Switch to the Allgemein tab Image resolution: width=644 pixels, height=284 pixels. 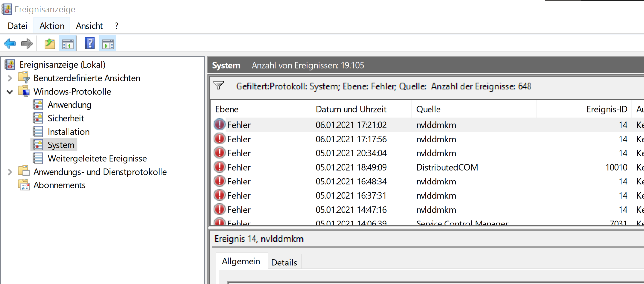(241, 261)
